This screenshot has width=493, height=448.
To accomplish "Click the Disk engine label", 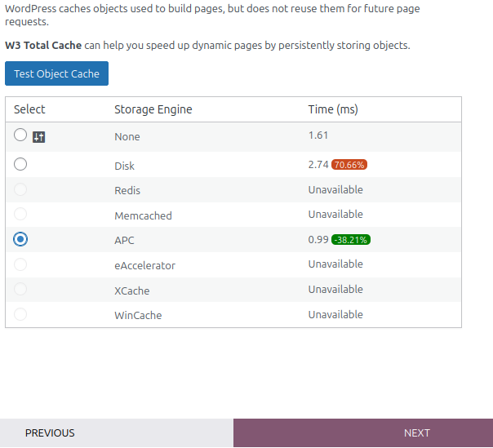I will point(124,166).
